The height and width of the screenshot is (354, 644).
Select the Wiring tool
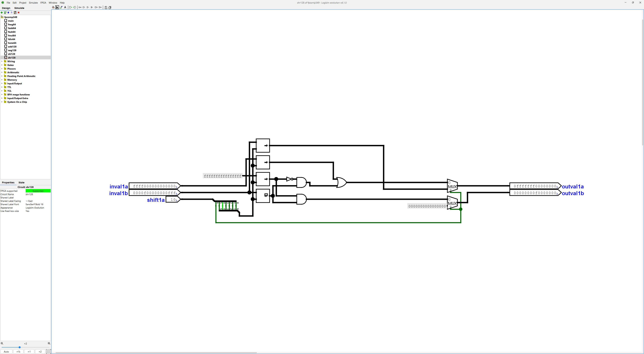61,8
